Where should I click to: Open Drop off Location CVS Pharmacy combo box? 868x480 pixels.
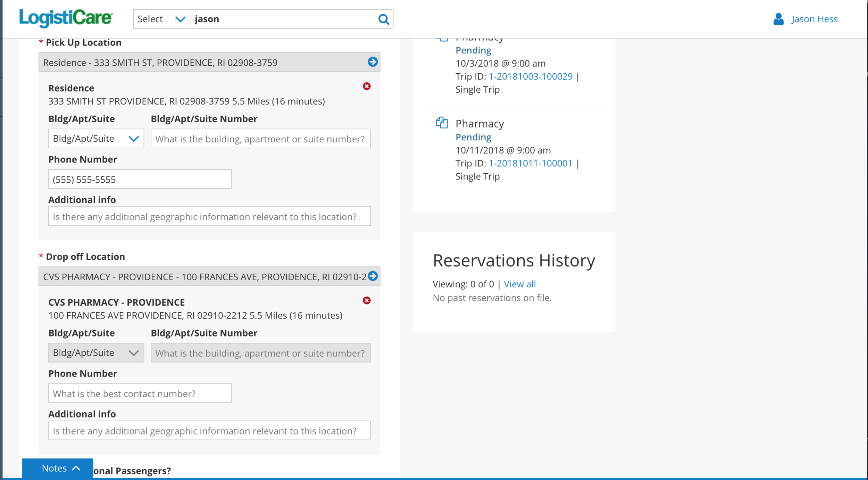coord(209,276)
